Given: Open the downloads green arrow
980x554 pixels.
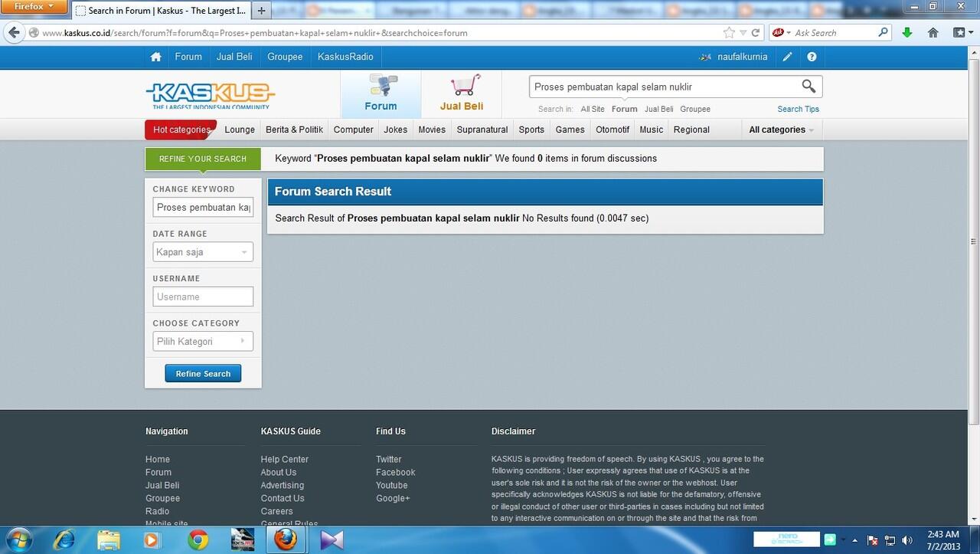Looking at the screenshot, I should [907, 33].
